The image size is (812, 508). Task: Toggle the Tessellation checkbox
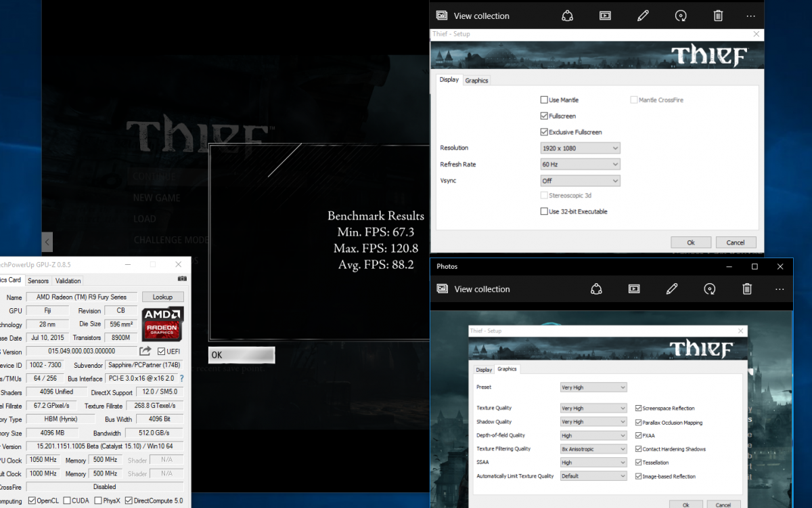pyautogui.click(x=639, y=463)
